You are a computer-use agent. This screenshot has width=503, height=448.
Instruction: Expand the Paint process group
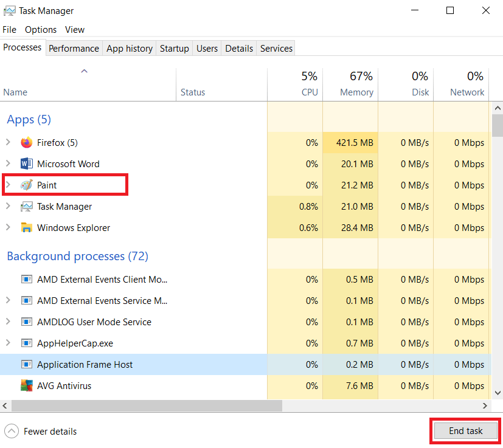click(x=8, y=184)
